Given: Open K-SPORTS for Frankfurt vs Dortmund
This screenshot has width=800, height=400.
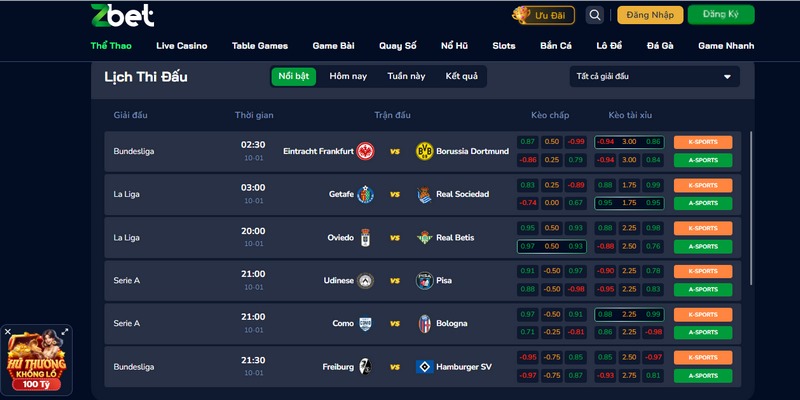Looking at the screenshot, I should coord(703,142).
